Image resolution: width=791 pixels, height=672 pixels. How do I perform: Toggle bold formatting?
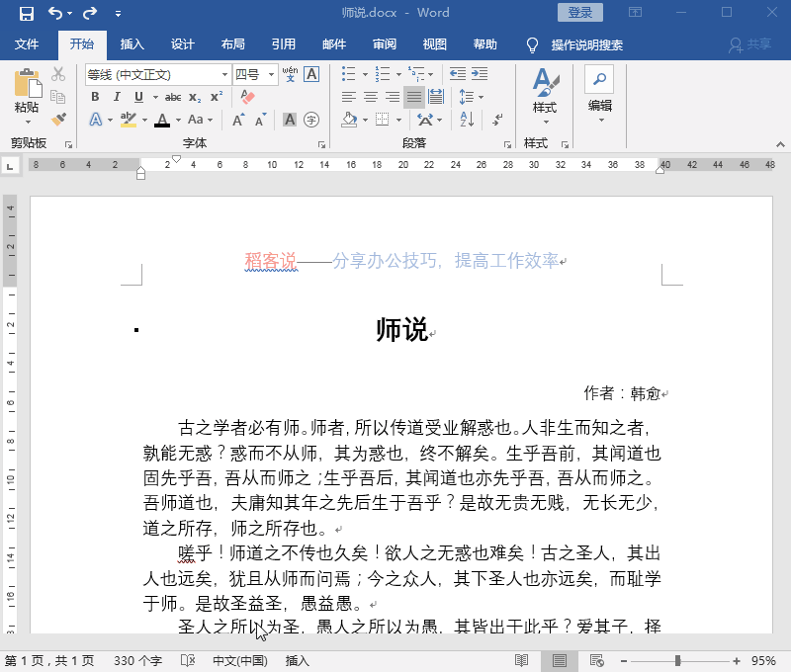(x=95, y=97)
